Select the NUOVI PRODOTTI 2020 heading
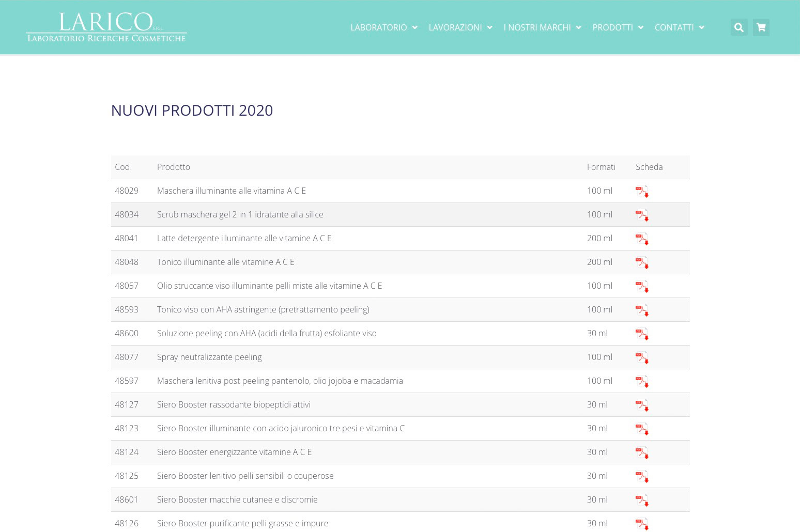The width and height of the screenshot is (800, 532). pyautogui.click(x=192, y=111)
